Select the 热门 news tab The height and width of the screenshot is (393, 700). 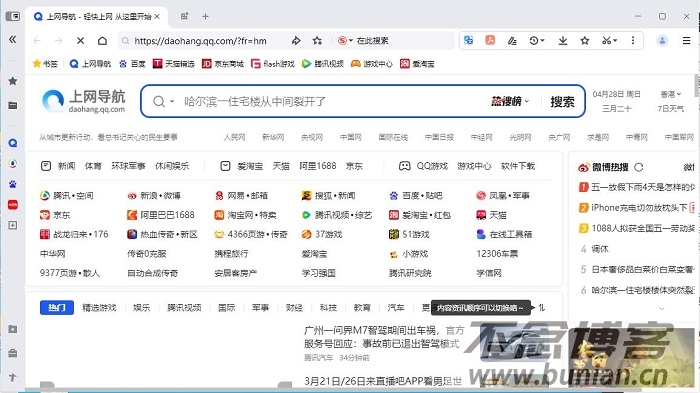click(x=57, y=307)
